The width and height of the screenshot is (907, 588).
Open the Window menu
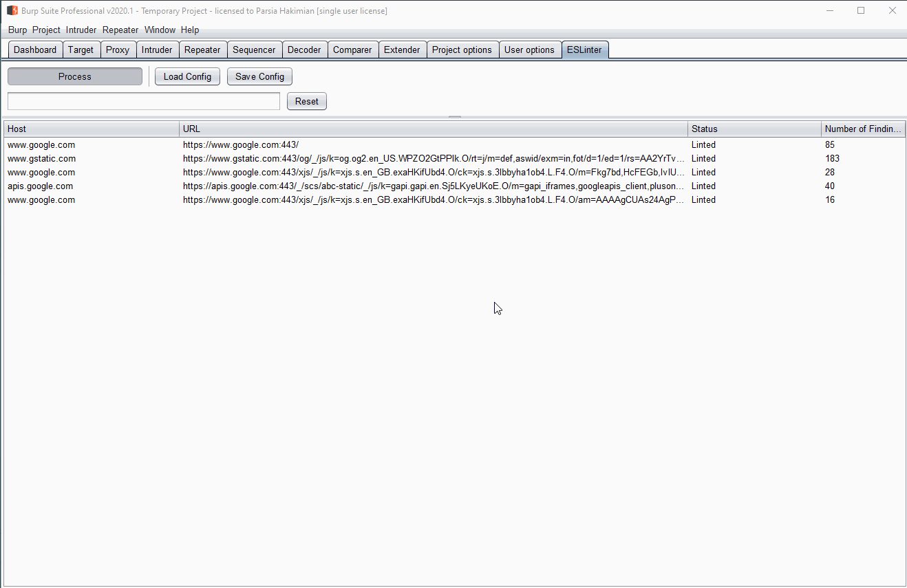point(160,30)
